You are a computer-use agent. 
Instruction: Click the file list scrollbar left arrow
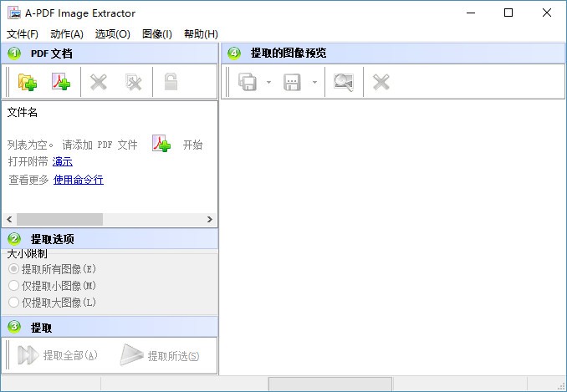pyautogui.click(x=9, y=219)
